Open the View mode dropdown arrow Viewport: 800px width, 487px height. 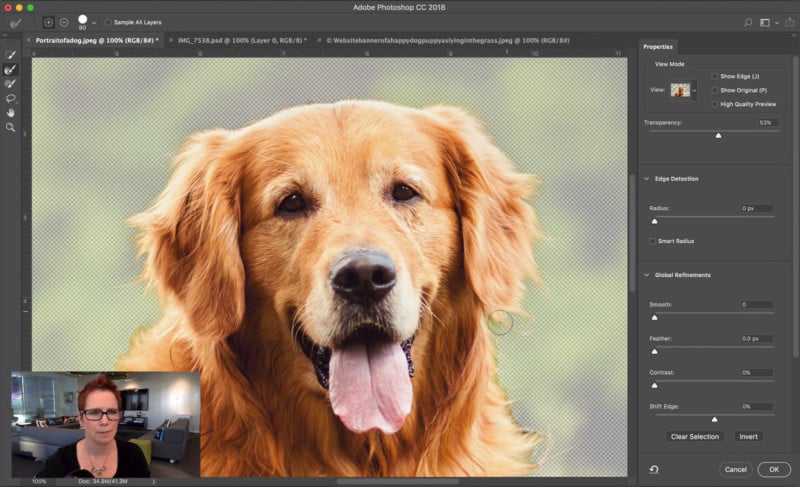coord(694,91)
